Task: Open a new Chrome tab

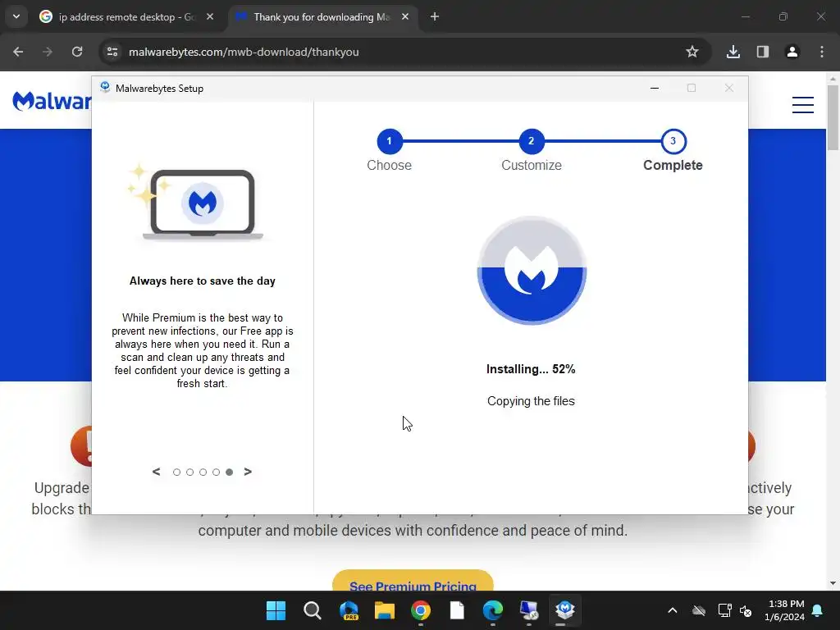Action: (x=435, y=17)
